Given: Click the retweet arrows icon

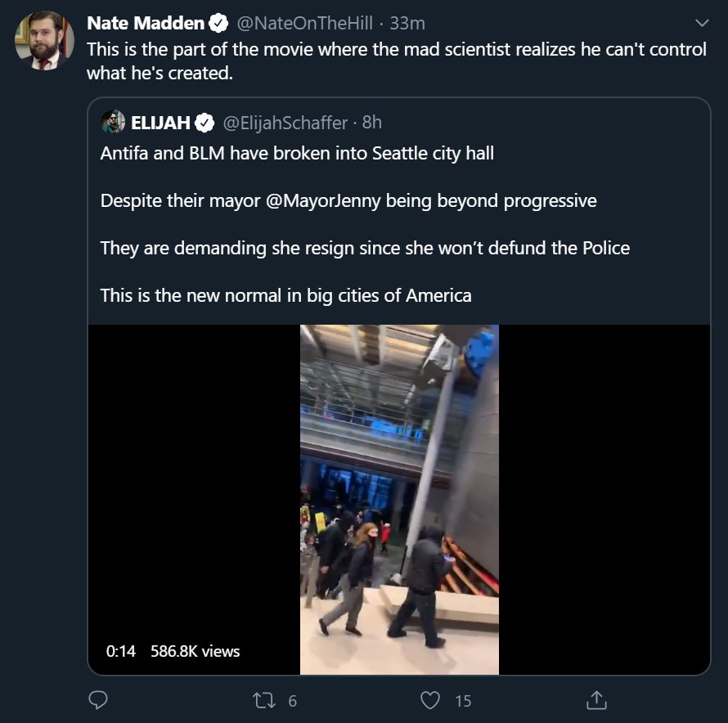Looking at the screenshot, I should (x=263, y=700).
